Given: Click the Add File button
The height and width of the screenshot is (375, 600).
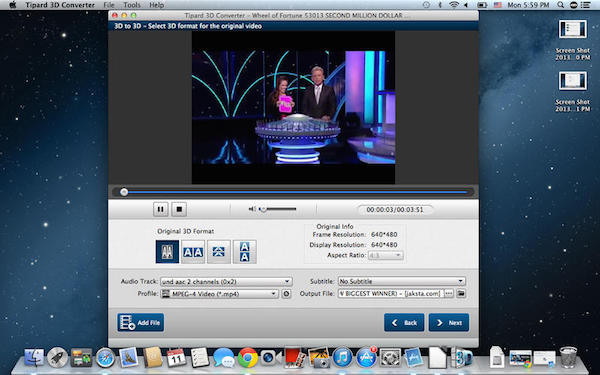Looking at the screenshot, I should (141, 323).
